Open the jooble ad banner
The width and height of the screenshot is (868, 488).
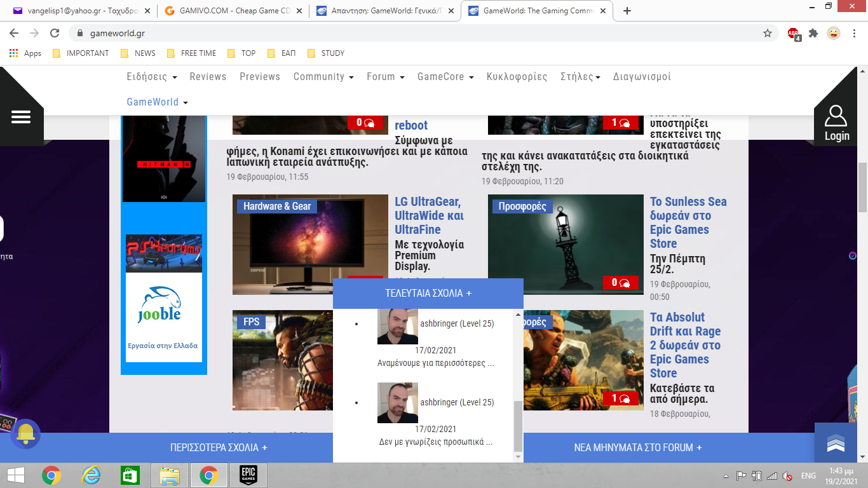pyautogui.click(x=164, y=318)
